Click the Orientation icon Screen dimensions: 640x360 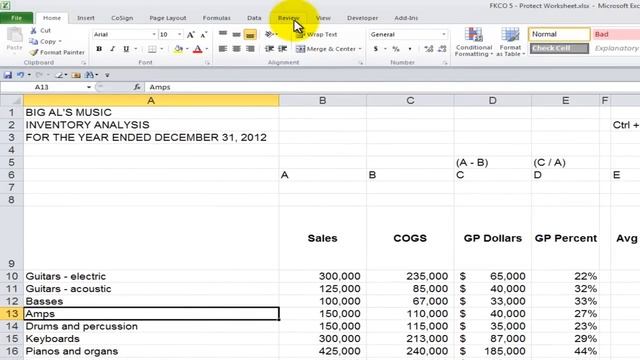[269, 34]
